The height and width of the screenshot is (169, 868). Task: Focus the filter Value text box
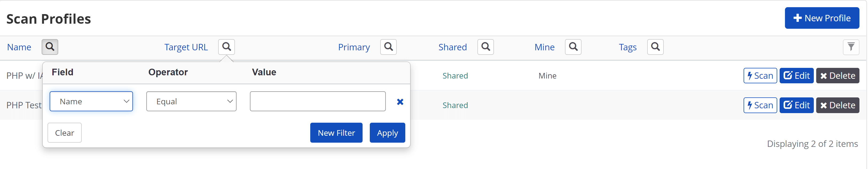pyautogui.click(x=318, y=101)
